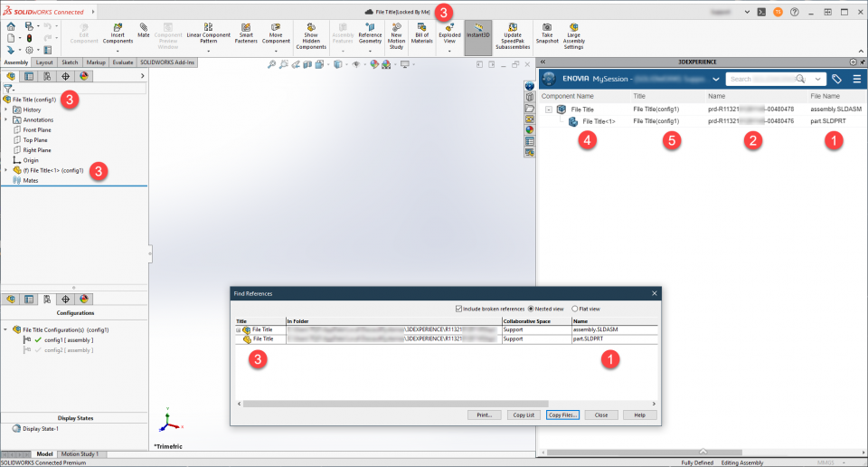Switch to the Layout tab
The image size is (868, 467).
coord(44,62)
